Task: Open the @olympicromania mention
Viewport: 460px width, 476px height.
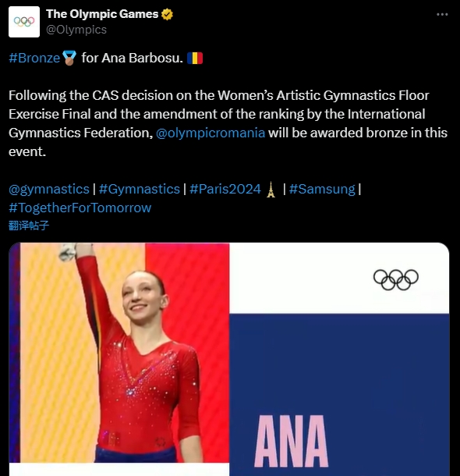Action: coord(211,133)
